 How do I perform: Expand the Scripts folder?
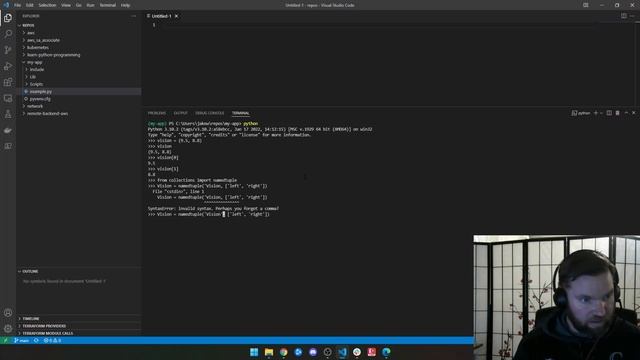point(36,84)
